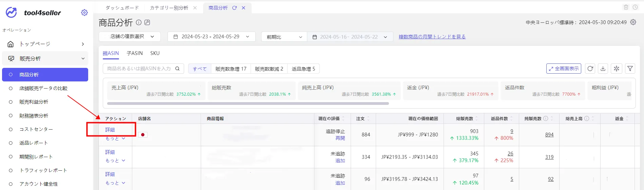The image size is (644, 190).
Task: Click the 販売分析 monitor icon
Action: [11, 58]
